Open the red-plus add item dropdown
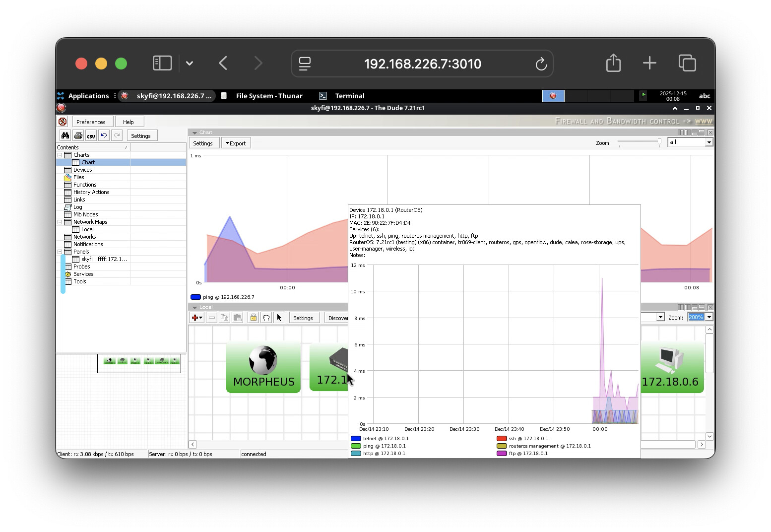 tap(197, 318)
